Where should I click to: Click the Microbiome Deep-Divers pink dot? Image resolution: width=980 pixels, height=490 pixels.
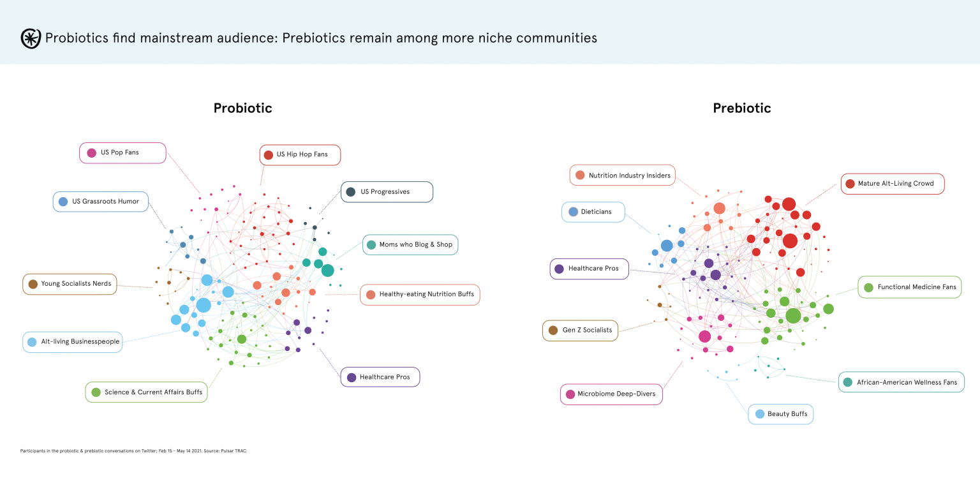(x=570, y=394)
